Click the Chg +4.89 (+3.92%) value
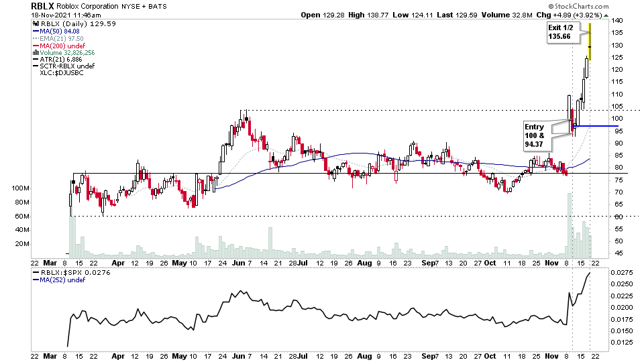The height and width of the screenshot is (362, 644). (x=570, y=15)
